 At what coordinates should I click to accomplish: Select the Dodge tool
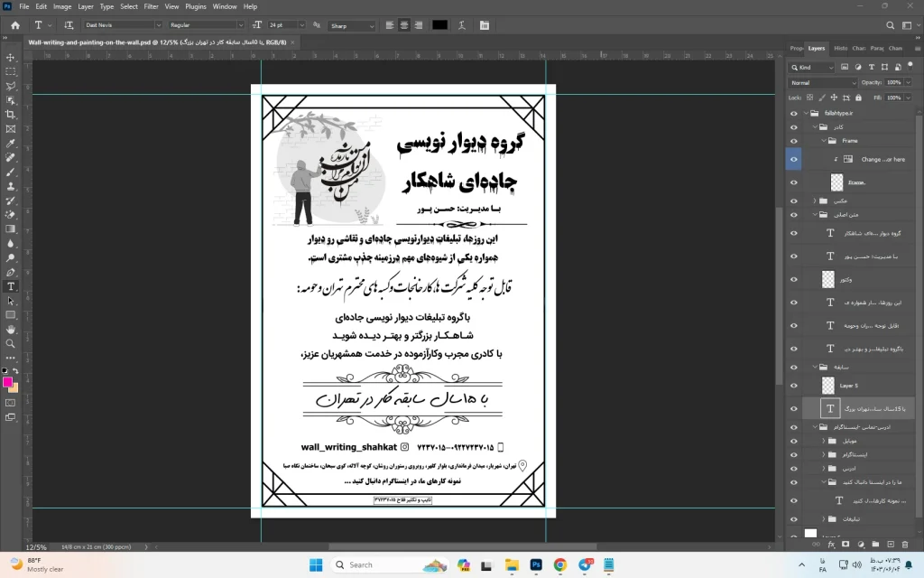[11, 257]
